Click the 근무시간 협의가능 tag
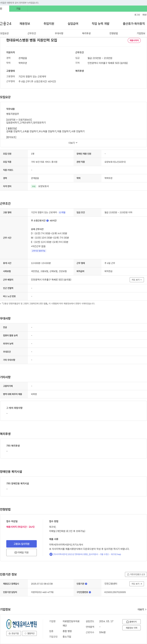 point(39,251)
